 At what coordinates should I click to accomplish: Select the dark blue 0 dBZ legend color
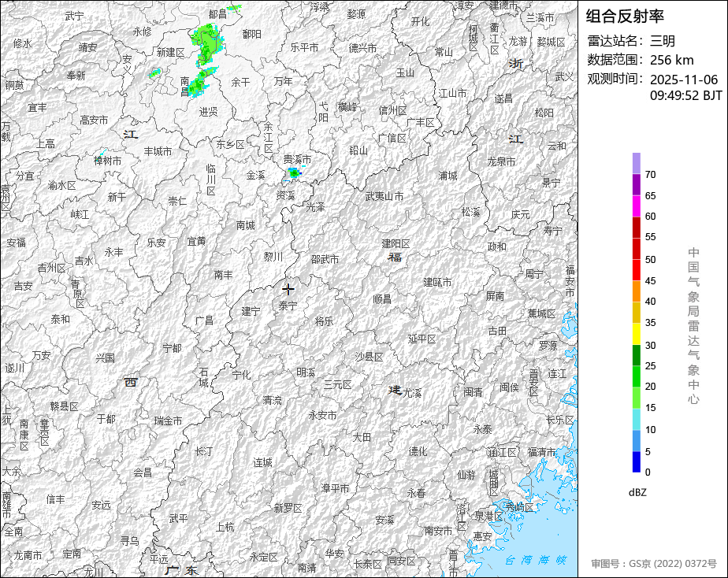pyautogui.click(x=636, y=462)
